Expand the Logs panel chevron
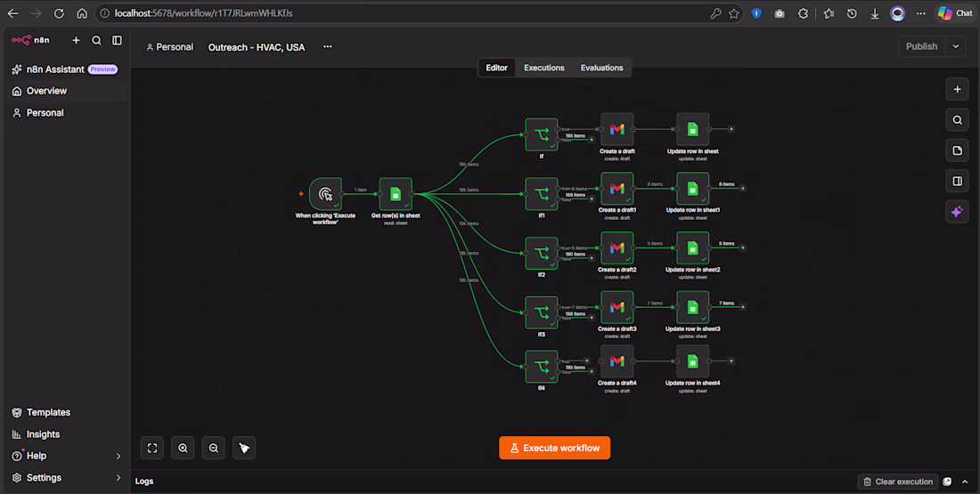Viewport: 980px width, 494px height. (x=965, y=482)
